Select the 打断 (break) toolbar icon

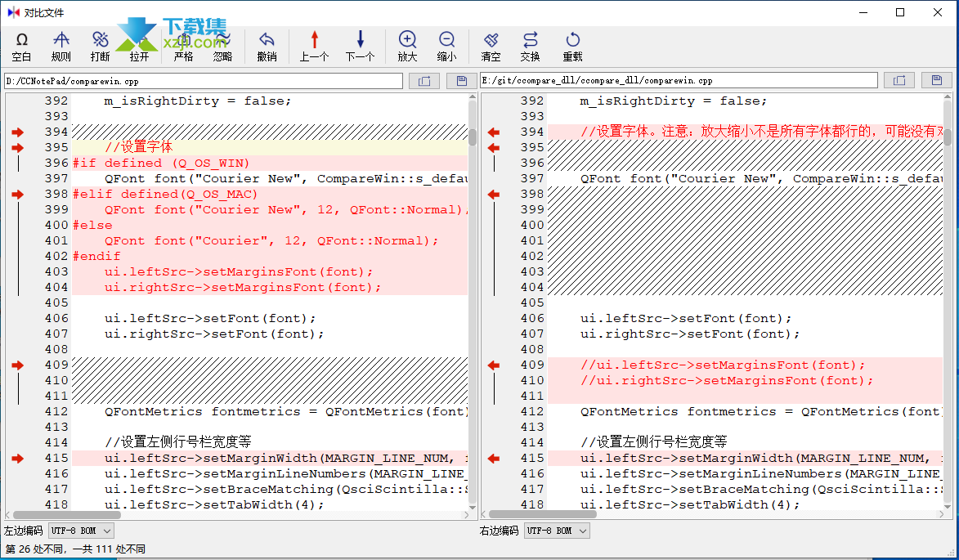click(x=101, y=46)
